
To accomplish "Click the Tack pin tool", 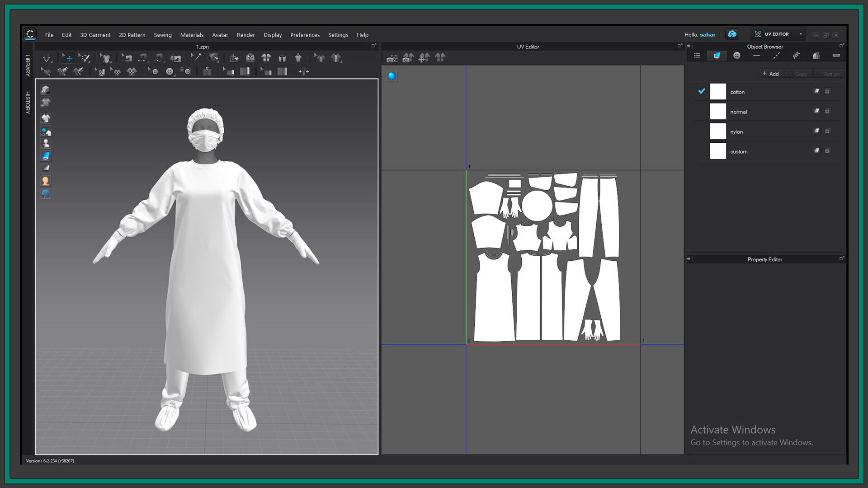I will click(x=197, y=57).
